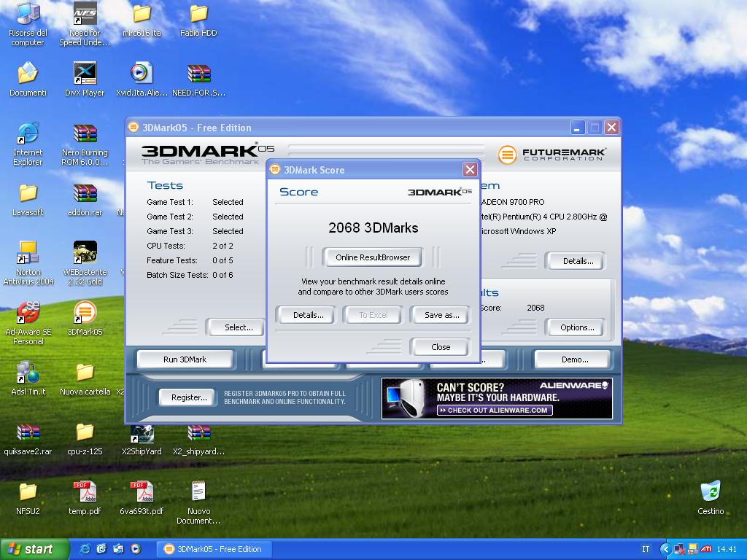Click 'Batch Size Tests:' label

(x=177, y=275)
